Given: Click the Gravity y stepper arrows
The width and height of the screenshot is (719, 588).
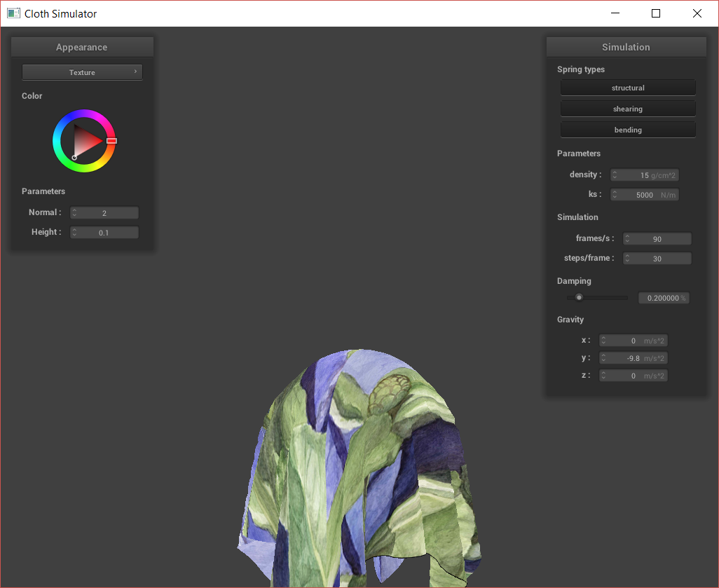Looking at the screenshot, I should (x=603, y=358).
